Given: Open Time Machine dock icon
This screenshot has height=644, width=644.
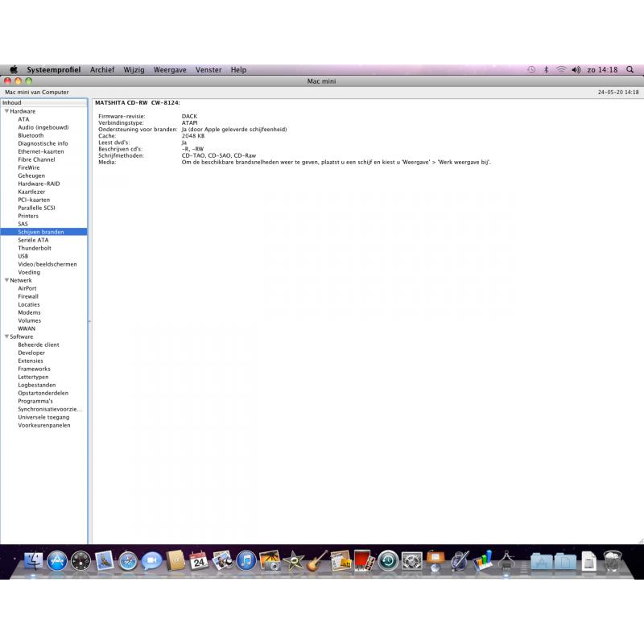Looking at the screenshot, I should point(388,560).
